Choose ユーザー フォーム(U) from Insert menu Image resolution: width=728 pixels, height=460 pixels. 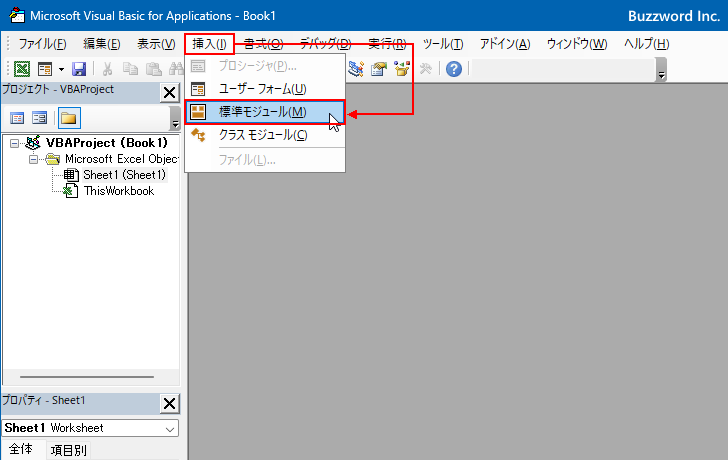click(x=265, y=89)
